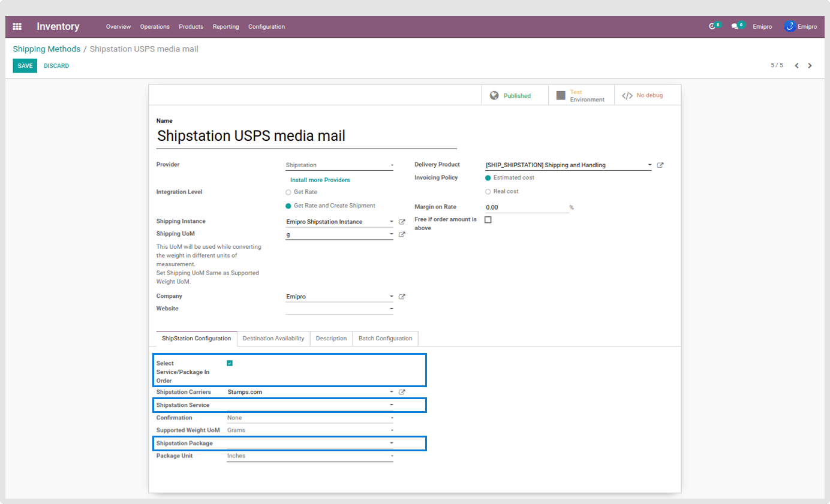This screenshot has width=830, height=504.
Task: Click the Emipro user avatar icon
Action: 790,26
